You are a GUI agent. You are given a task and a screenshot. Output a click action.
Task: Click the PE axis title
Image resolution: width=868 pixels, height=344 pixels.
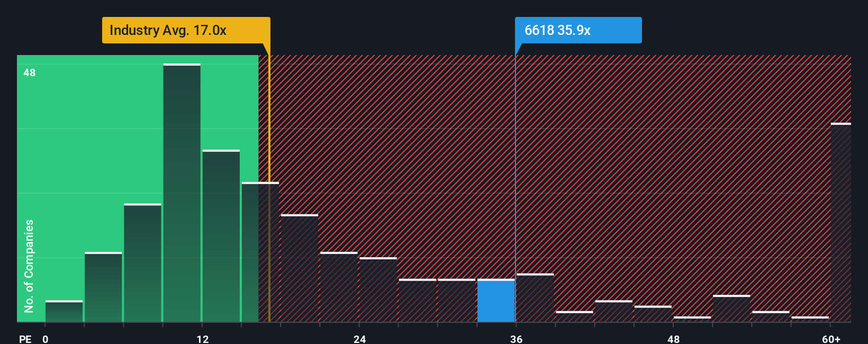(25, 339)
